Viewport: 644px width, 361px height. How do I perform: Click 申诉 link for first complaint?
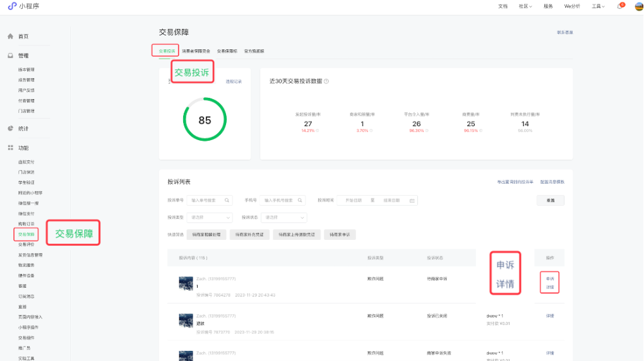click(x=549, y=278)
